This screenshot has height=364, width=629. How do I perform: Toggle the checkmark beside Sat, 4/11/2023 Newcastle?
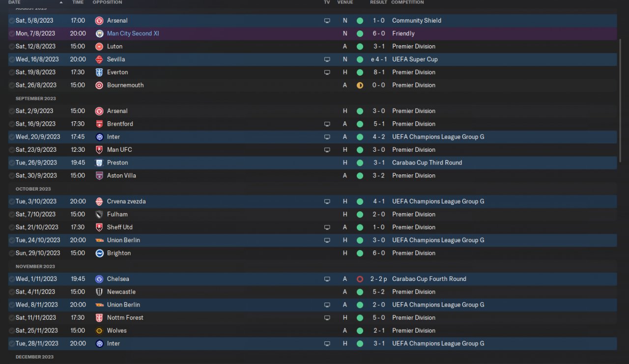tap(12, 292)
